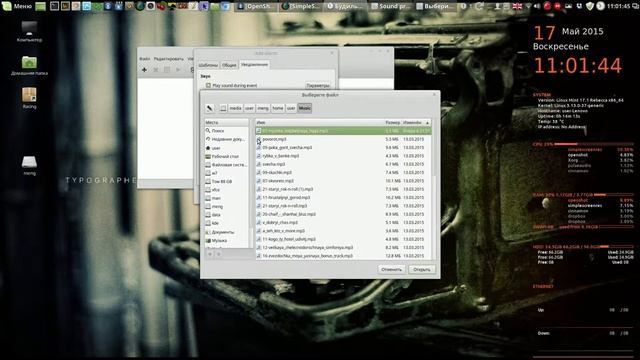Add bookmark with the plus button
This screenshot has width=640, height=360.
tap(210, 254)
